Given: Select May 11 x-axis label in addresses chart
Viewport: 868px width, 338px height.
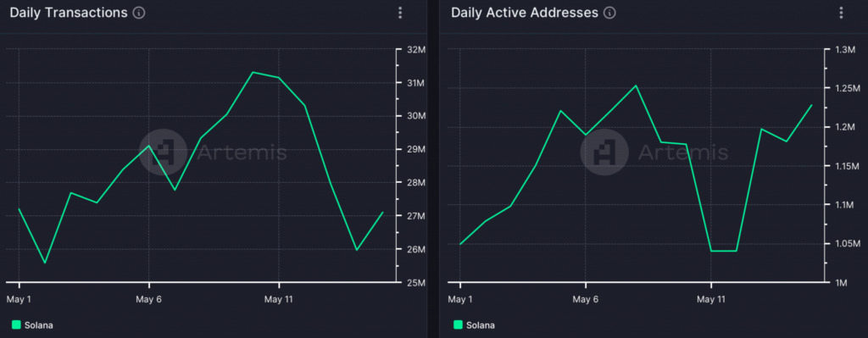Looking at the screenshot, I should tap(711, 299).
